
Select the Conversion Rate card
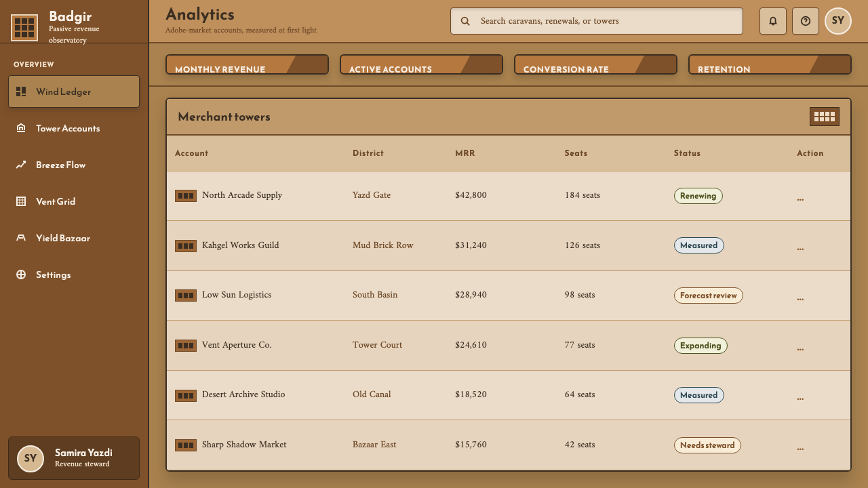pos(595,64)
